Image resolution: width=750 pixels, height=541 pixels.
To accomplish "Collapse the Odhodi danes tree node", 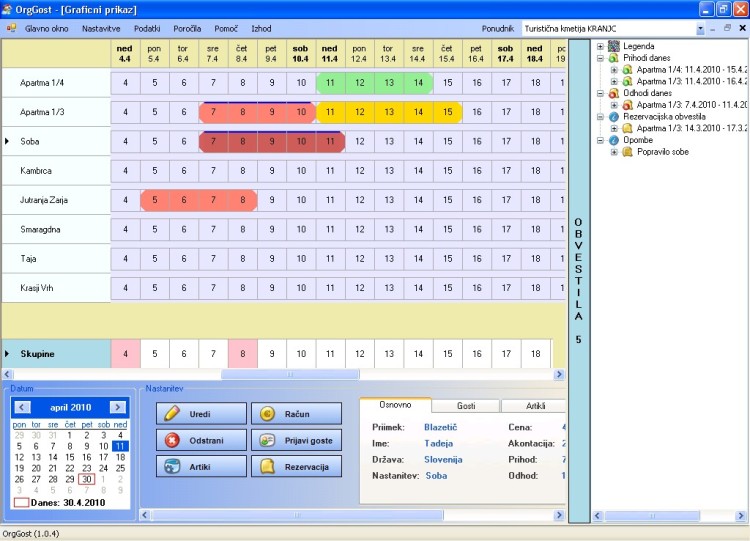I will 600,94.
